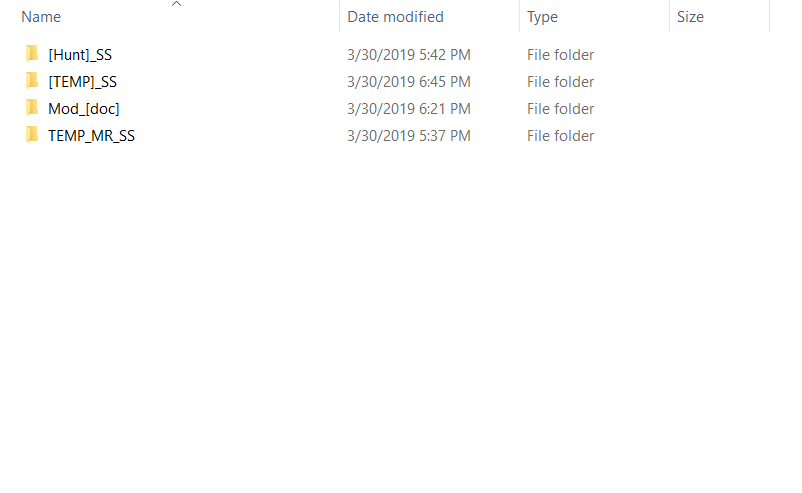
Task: Sort files by the Name column header
Action: (41, 17)
